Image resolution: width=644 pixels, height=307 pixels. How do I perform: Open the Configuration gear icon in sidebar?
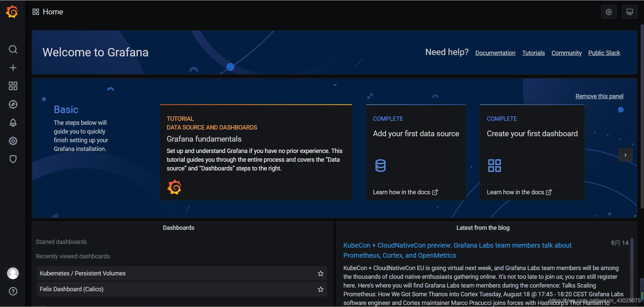(13, 141)
